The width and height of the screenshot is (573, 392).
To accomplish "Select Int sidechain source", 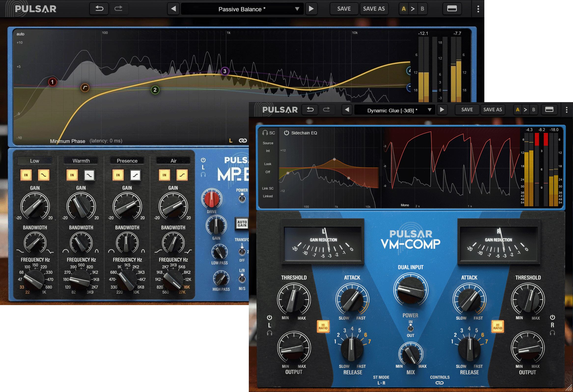I will [x=268, y=151].
